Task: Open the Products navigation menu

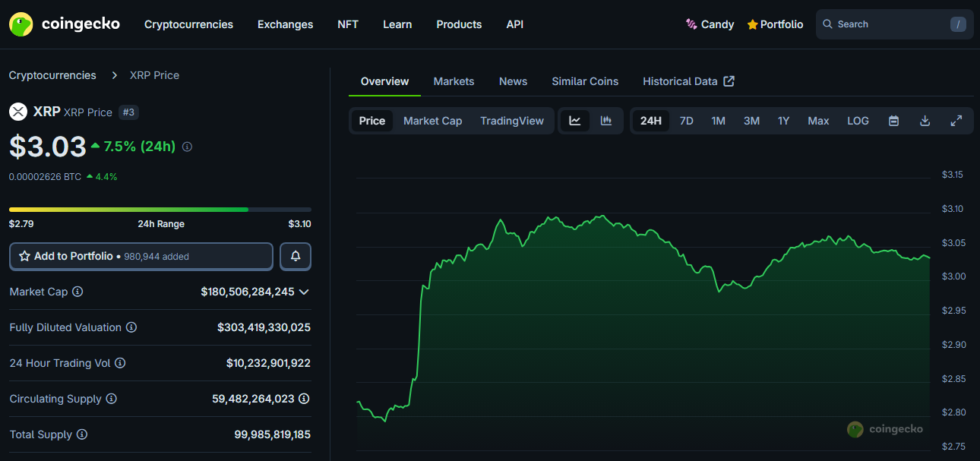Action: (x=459, y=24)
